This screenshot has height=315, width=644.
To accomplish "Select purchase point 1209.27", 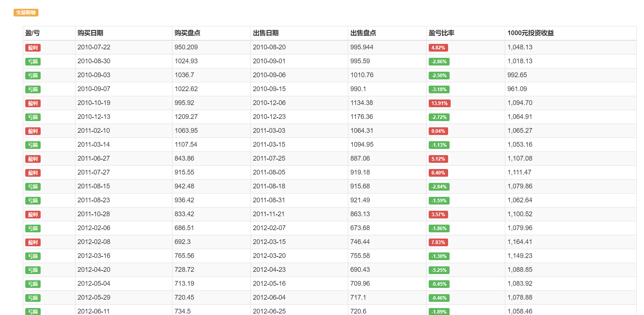I will click(x=186, y=117).
